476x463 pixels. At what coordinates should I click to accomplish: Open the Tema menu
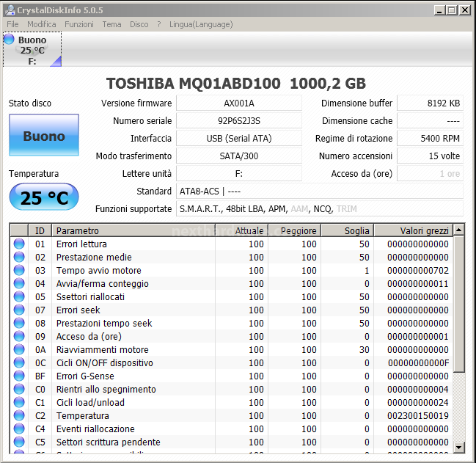[x=111, y=24]
